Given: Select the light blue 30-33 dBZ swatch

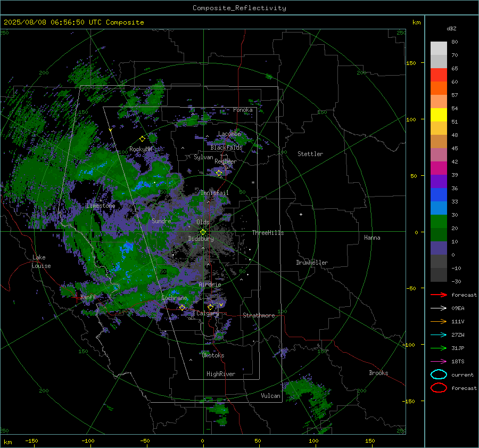Looking at the screenshot, I should click(x=439, y=208).
